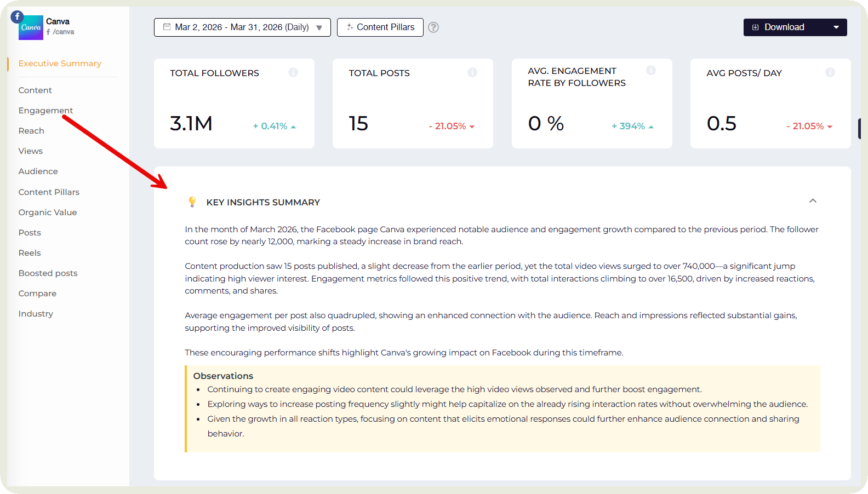Click the Canva page logo thumbnail
The width and height of the screenshot is (868, 494).
click(31, 27)
